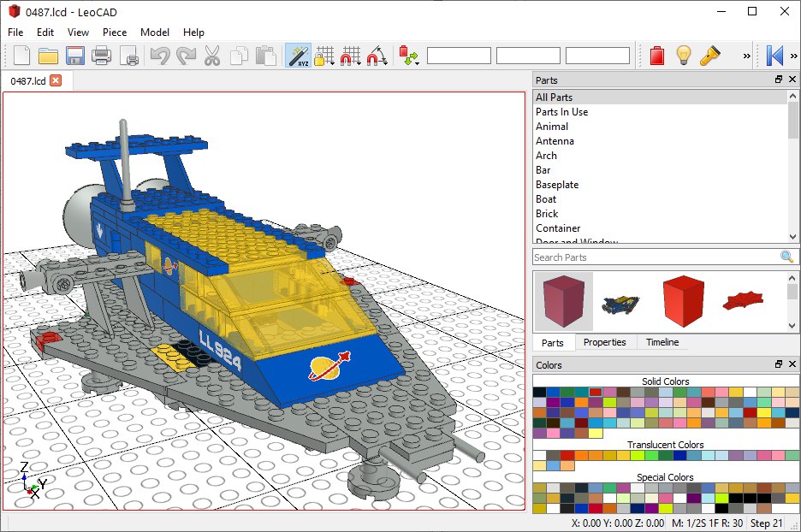The height and width of the screenshot is (532, 801).
Task: Select the red bat wing part thumbnail
Action: (744, 300)
